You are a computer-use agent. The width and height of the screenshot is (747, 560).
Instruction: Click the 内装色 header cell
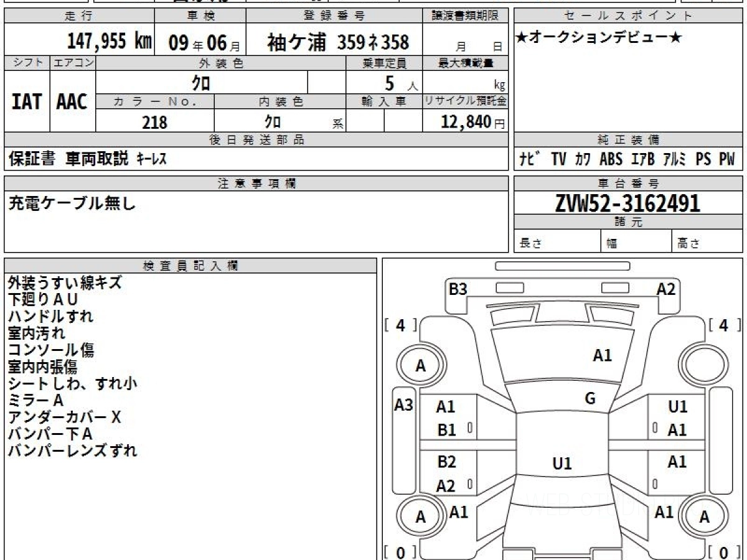[x=280, y=101]
